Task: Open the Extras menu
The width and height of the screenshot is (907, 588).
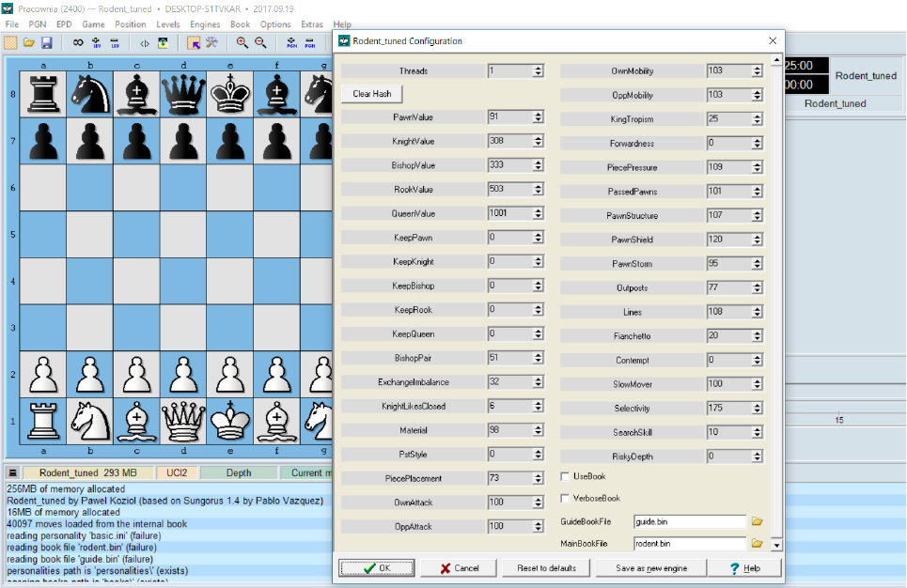Action: (312, 24)
